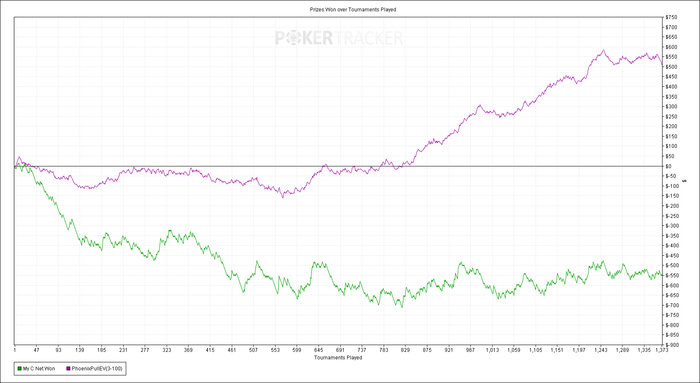Click the $500 y-axis label
The width and height of the screenshot is (700, 383).
(671, 67)
